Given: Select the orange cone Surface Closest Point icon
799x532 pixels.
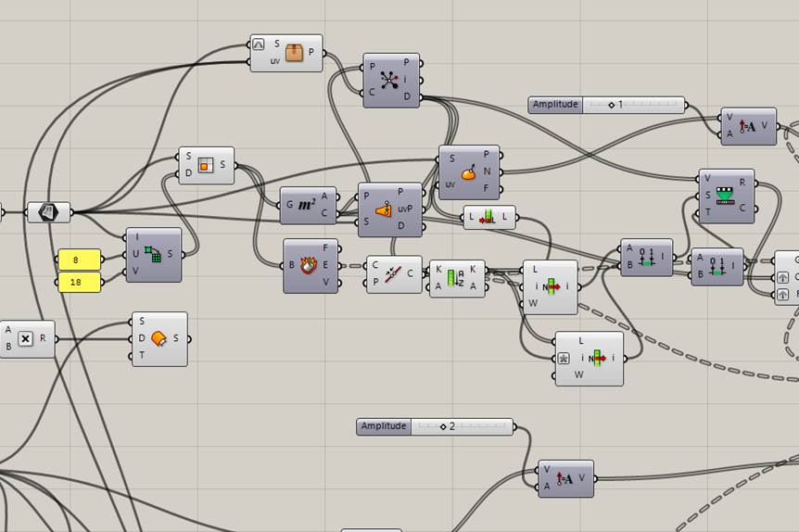Looking at the screenshot, I should click(x=384, y=210).
